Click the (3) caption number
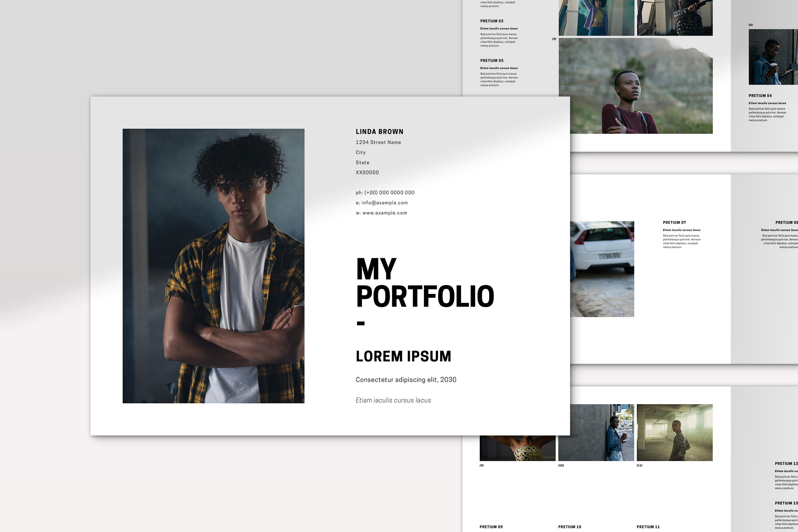The width and height of the screenshot is (798, 532). click(x=554, y=39)
